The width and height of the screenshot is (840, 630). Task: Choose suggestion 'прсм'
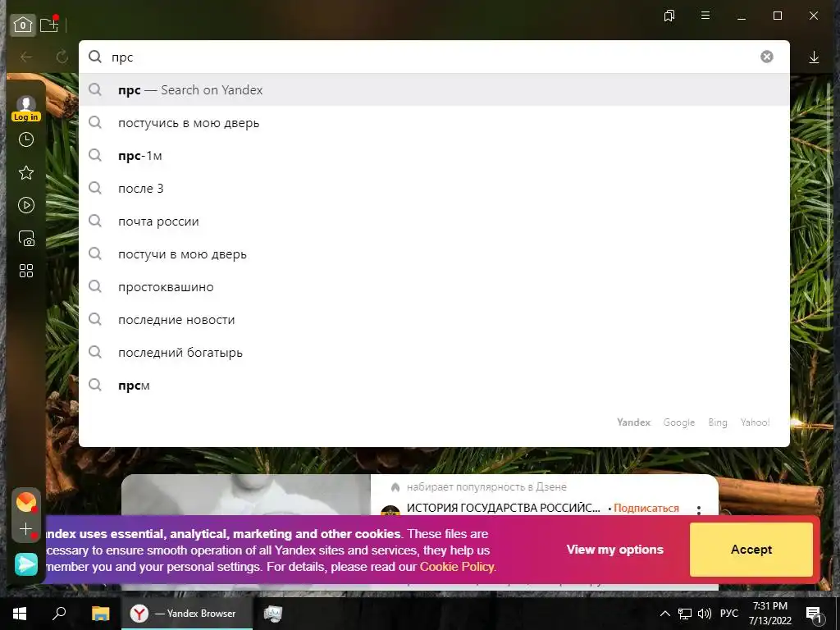[x=434, y=386]
